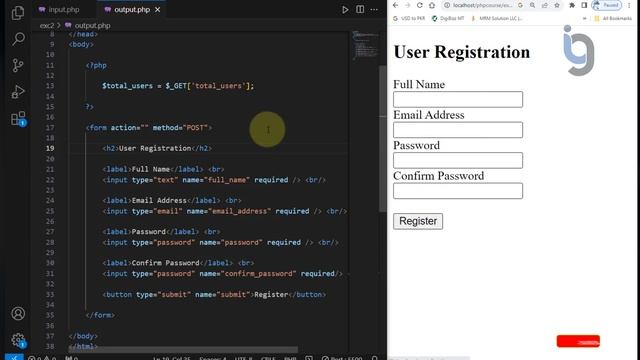Open the Accounts menu icon
The width and height of the screenshot is (640, 360).
coord(18,313)
